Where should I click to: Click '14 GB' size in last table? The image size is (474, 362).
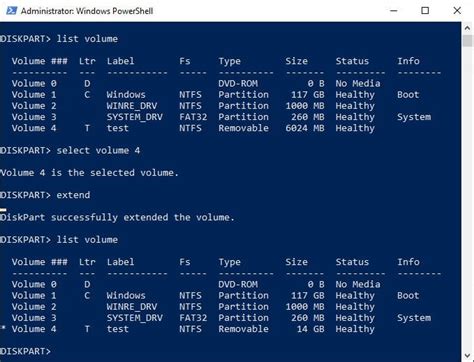pos(310,329)
